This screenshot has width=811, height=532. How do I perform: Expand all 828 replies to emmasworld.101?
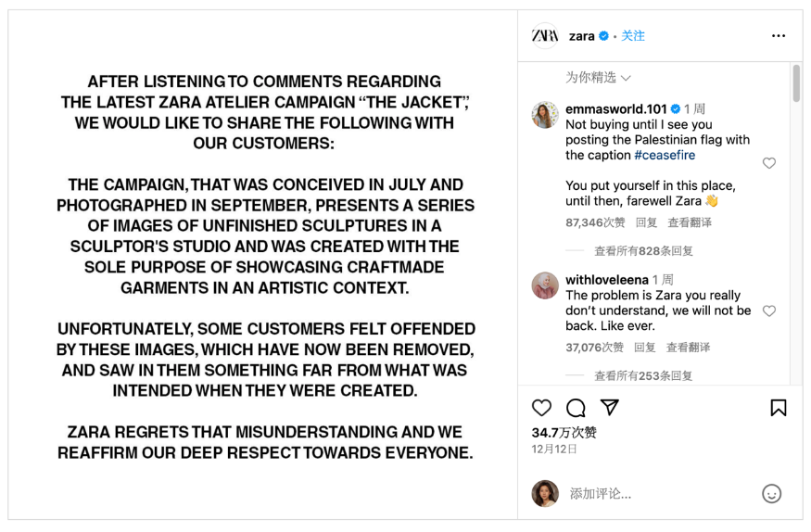tap(643, 251)
